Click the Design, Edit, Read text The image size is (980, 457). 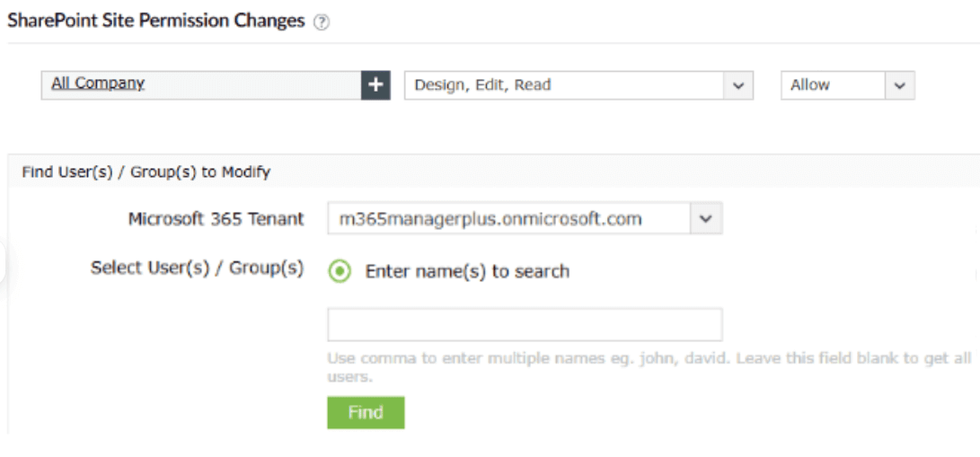click(482, 85)
